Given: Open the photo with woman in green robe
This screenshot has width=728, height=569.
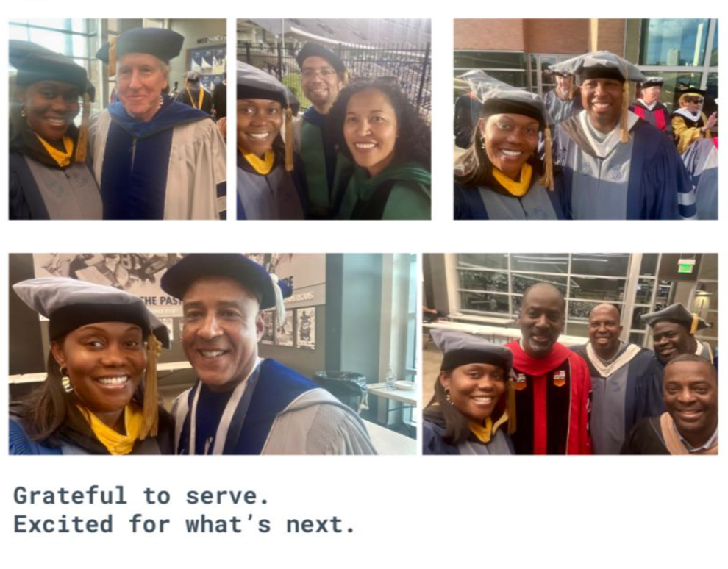Looking at the screenshot, I should pos(334,119).
